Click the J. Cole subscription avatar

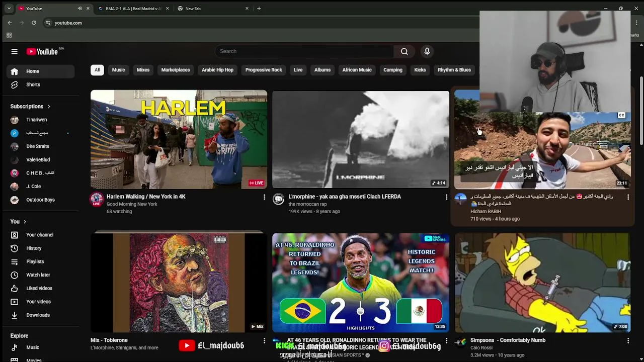(15, 187)
